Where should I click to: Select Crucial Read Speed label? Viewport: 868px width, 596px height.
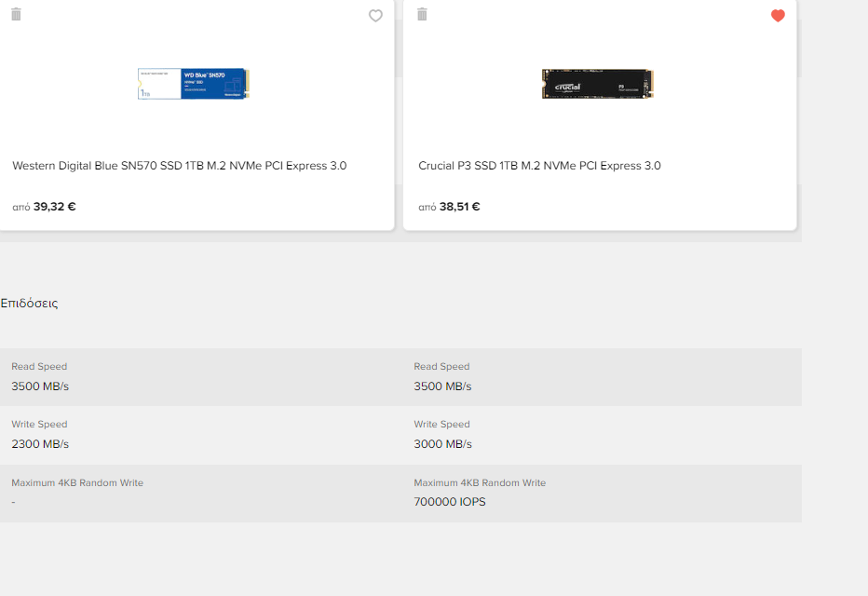tap(441, 366)
